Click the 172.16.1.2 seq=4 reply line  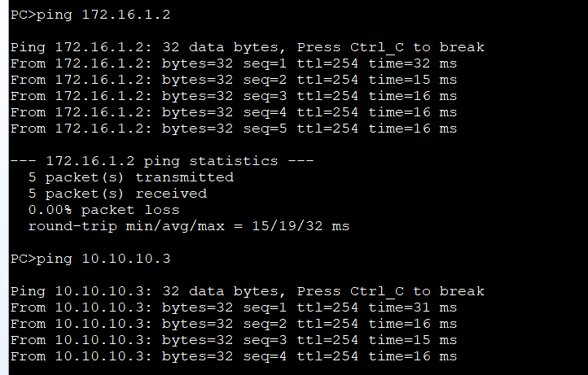pyautogui.click(x=234, y=112)
